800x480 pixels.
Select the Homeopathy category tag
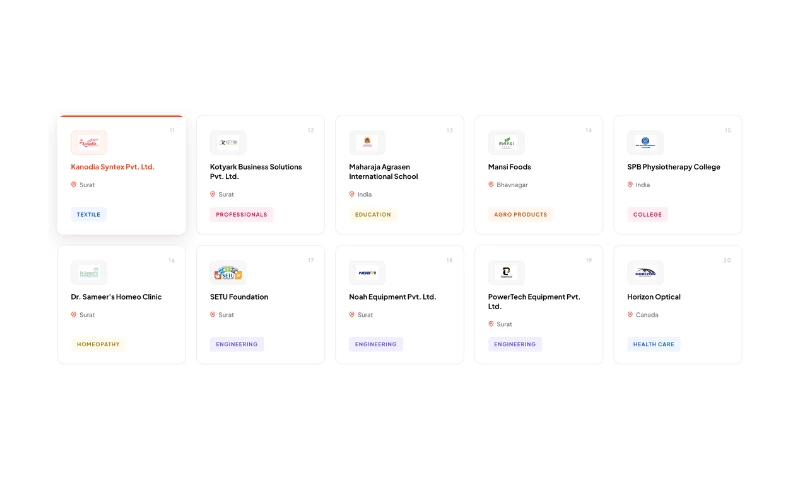point(98,344)
